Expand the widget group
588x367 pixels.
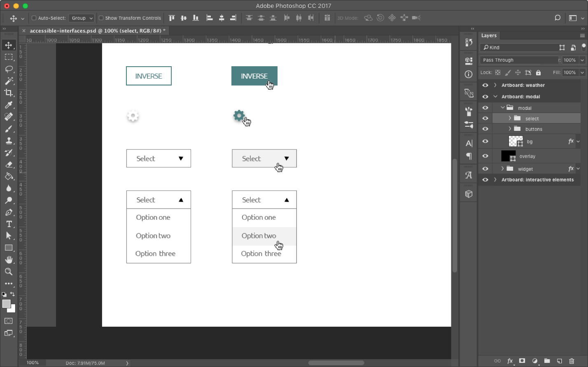[502, 169]
